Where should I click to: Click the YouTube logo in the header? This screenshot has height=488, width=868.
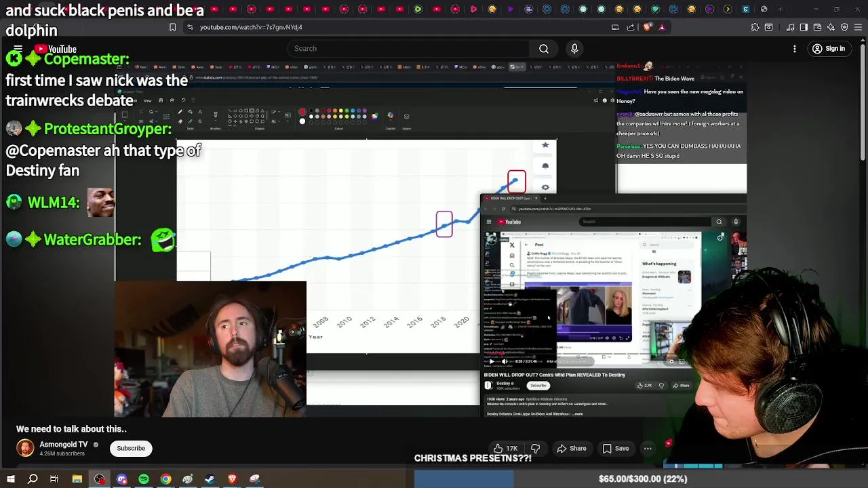[x=56, y=49]
